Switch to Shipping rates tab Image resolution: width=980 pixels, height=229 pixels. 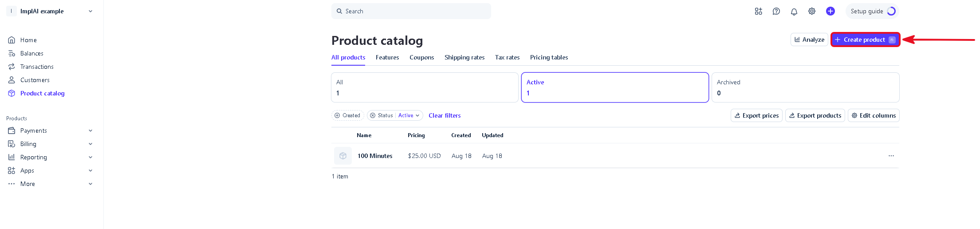point(464,58)
